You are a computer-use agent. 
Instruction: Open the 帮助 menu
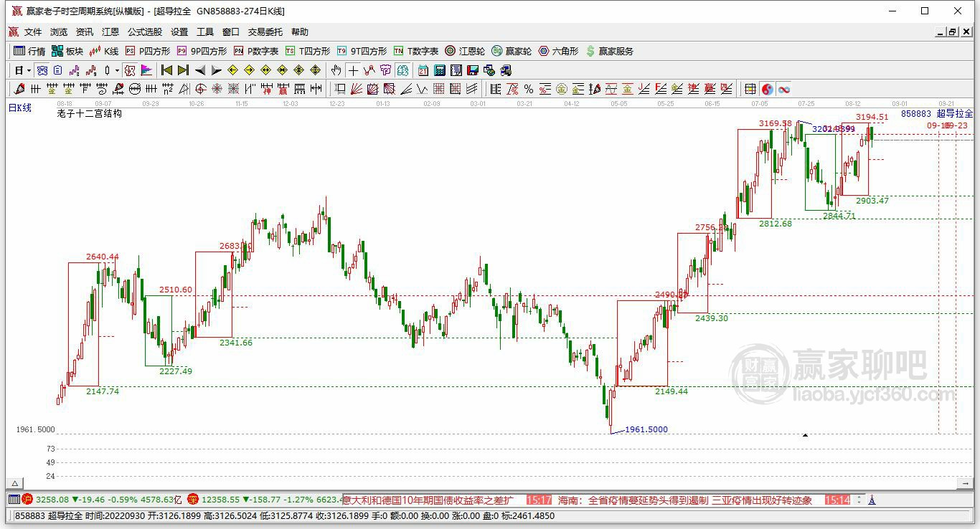tap(300, 32)
